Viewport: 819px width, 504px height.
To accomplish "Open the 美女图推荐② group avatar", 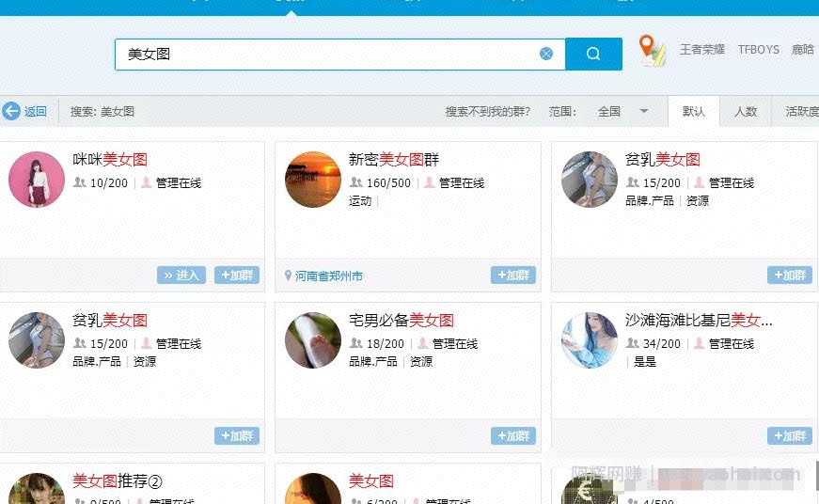I will coord(37,489).
